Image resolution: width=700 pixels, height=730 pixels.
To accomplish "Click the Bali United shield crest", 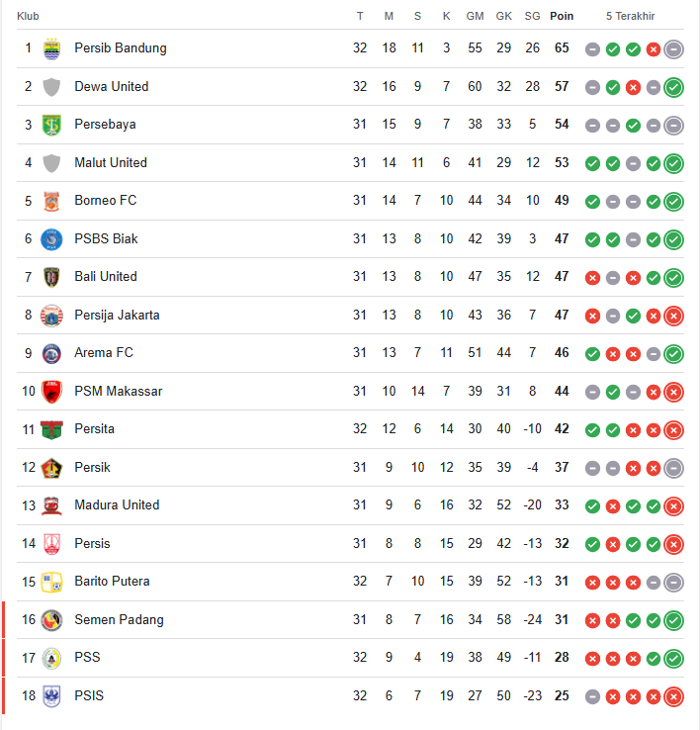I will pos(51,278).
